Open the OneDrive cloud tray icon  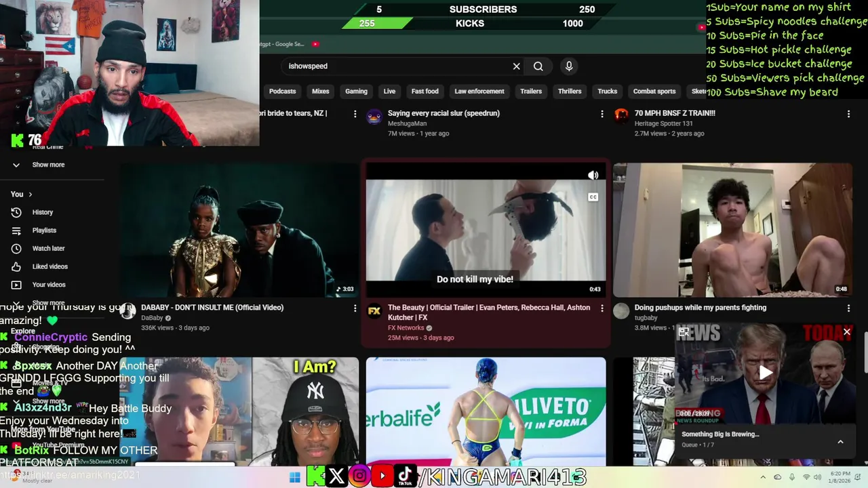coord(777,477)
